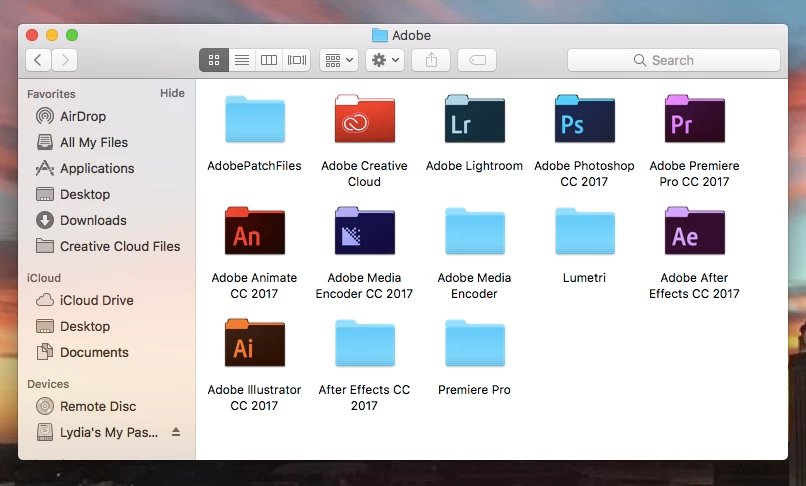Switch to column view

269,60
